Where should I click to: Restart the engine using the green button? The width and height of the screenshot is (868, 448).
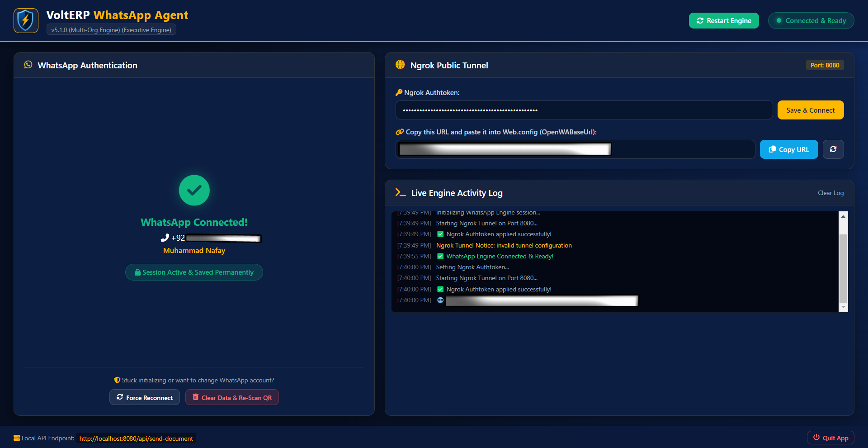[724, 21]
